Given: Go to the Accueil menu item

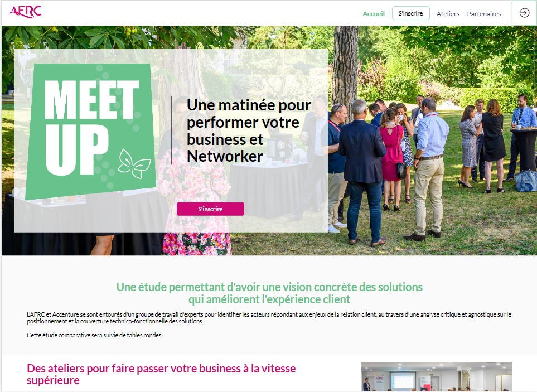Looking at the screenshot, I should 374,14.
